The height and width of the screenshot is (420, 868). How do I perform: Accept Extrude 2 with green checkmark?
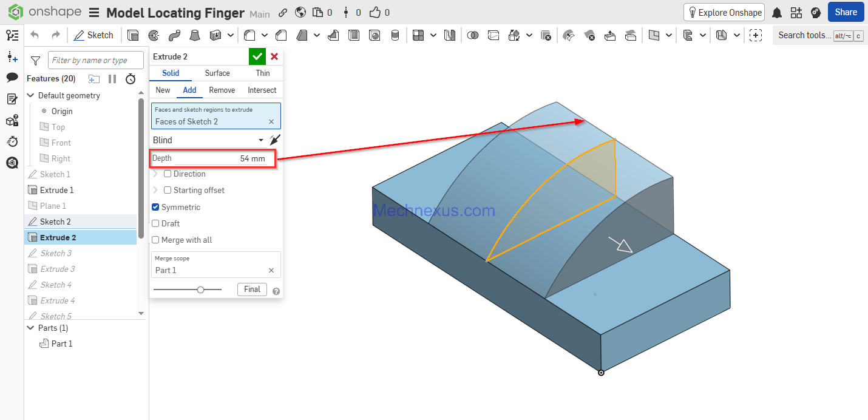click(257, 56)
